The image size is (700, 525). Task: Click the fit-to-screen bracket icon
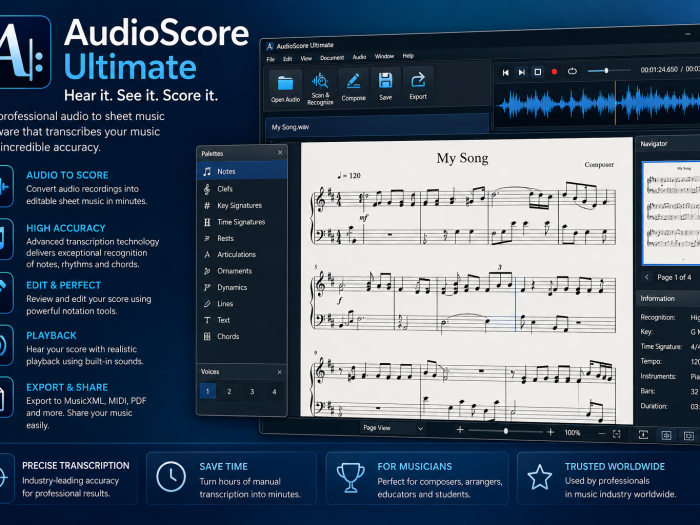pos(617,434)
